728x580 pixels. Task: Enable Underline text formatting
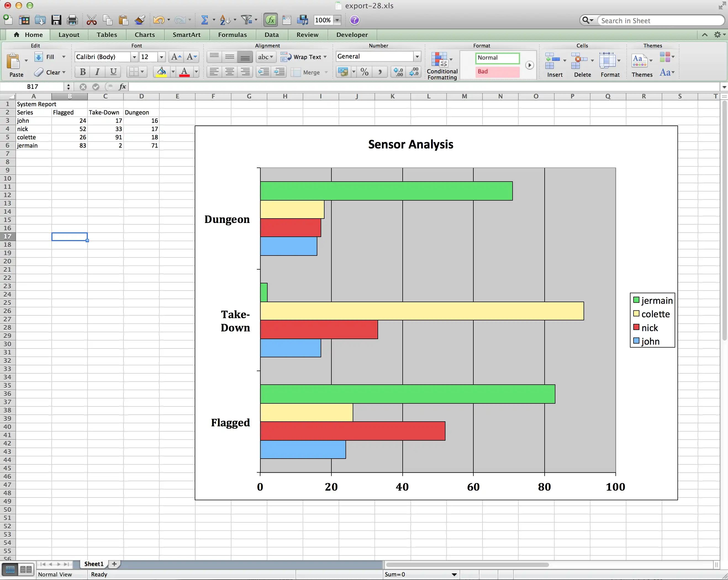pos(113,72)
